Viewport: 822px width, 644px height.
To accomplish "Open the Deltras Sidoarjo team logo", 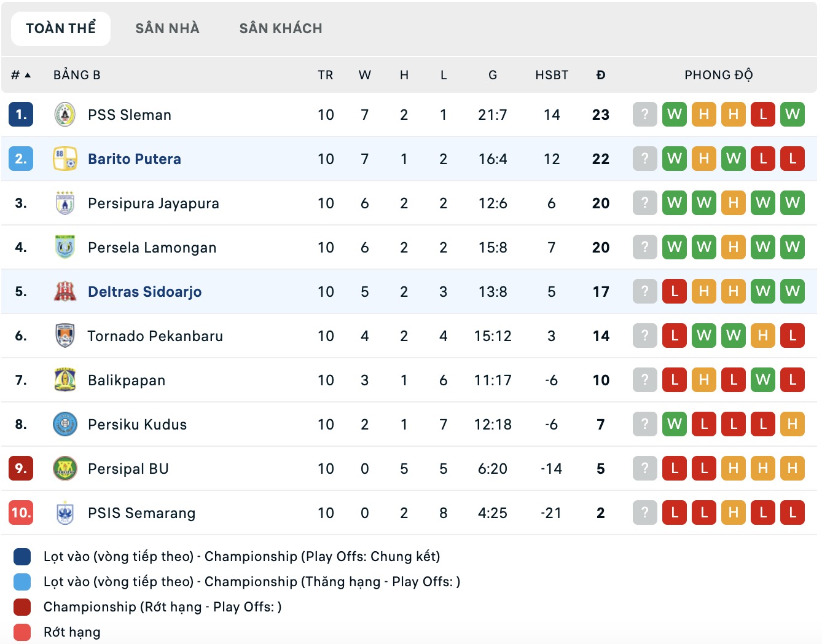I will (x=66, y=291).
